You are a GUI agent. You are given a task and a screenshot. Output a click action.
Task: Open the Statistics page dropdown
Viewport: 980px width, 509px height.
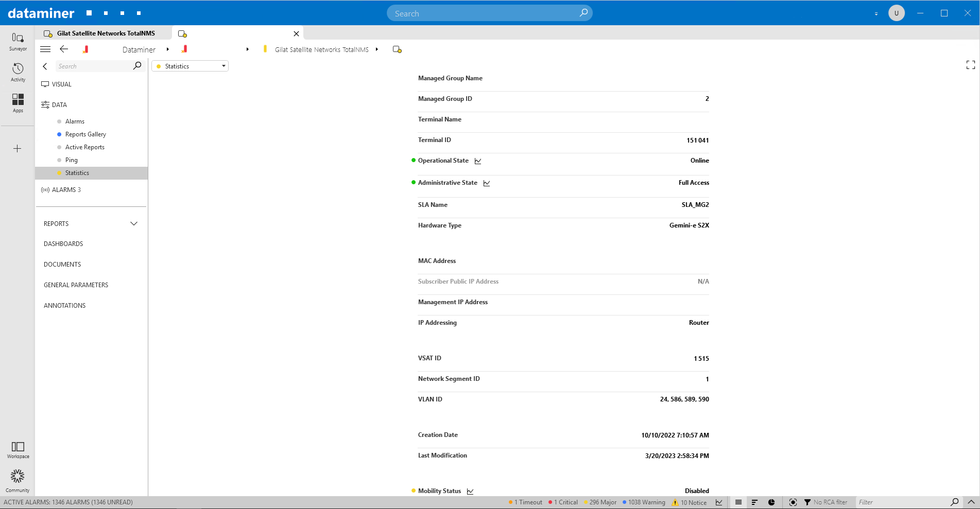coord(190,66)
